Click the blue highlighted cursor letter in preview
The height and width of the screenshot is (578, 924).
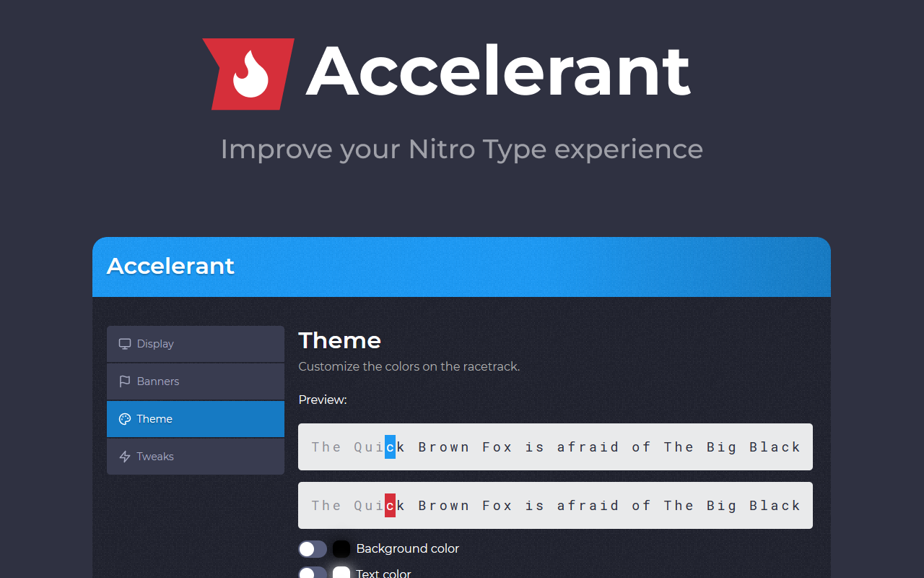(x=390, y=447)
